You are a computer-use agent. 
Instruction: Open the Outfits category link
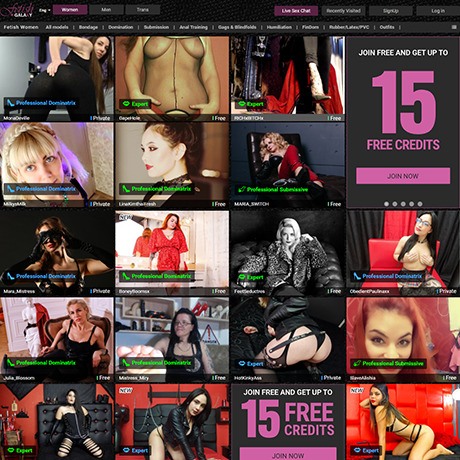pyautogui.click(x=387, y=27)
